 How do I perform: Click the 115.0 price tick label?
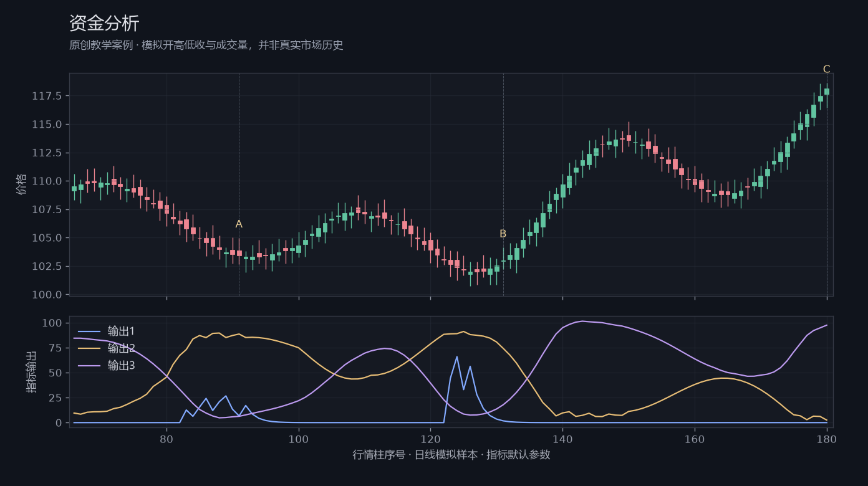[47, 125]
